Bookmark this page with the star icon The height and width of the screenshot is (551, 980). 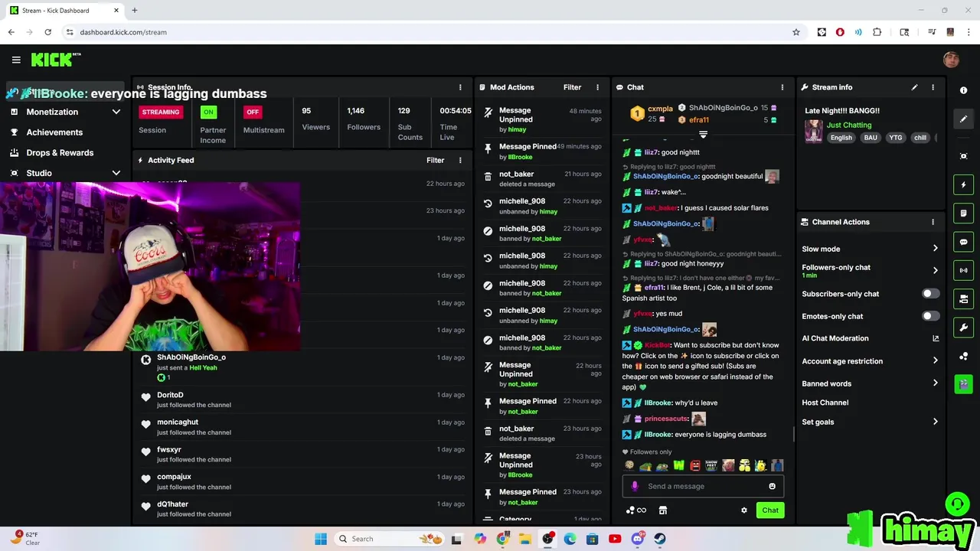(796, 32)
